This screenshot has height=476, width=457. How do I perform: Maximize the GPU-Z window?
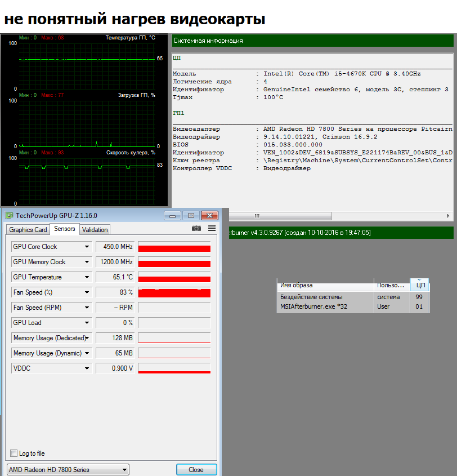point(191,215)
